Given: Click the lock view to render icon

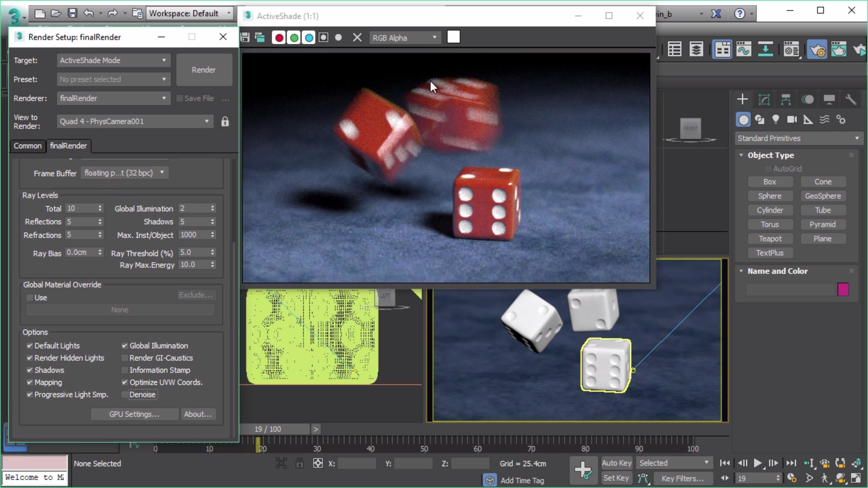Looking at the screenshot, I should click(x=225, y=122).
